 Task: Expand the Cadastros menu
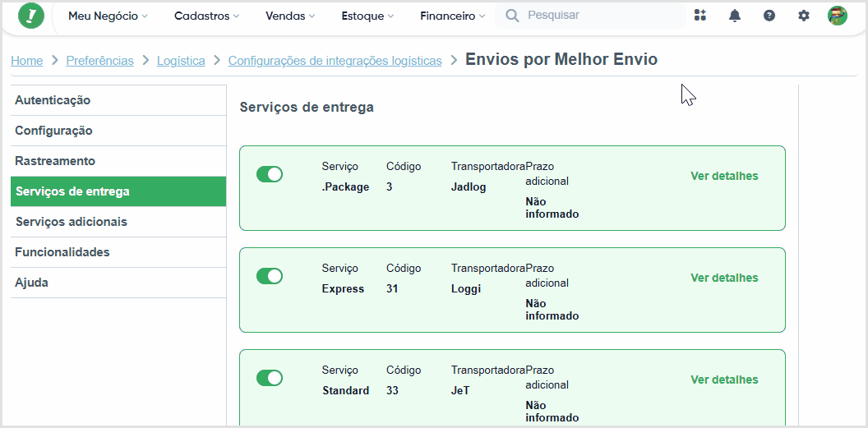tap(206, 16)
